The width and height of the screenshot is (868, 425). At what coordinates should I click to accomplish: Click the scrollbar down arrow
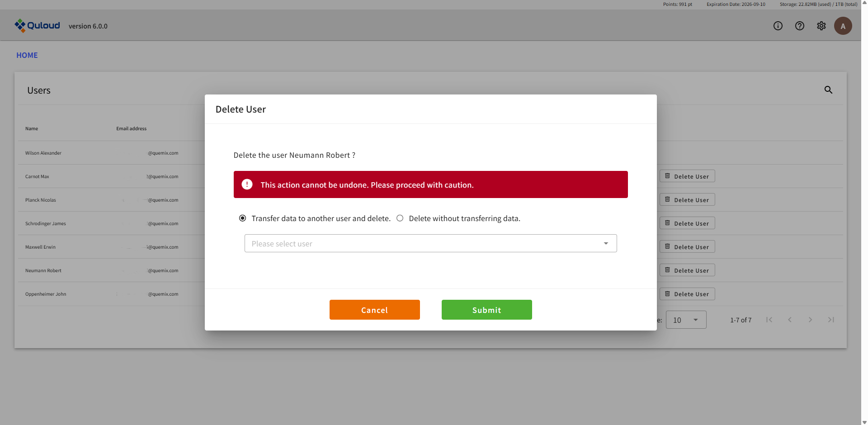pos(864,422)
